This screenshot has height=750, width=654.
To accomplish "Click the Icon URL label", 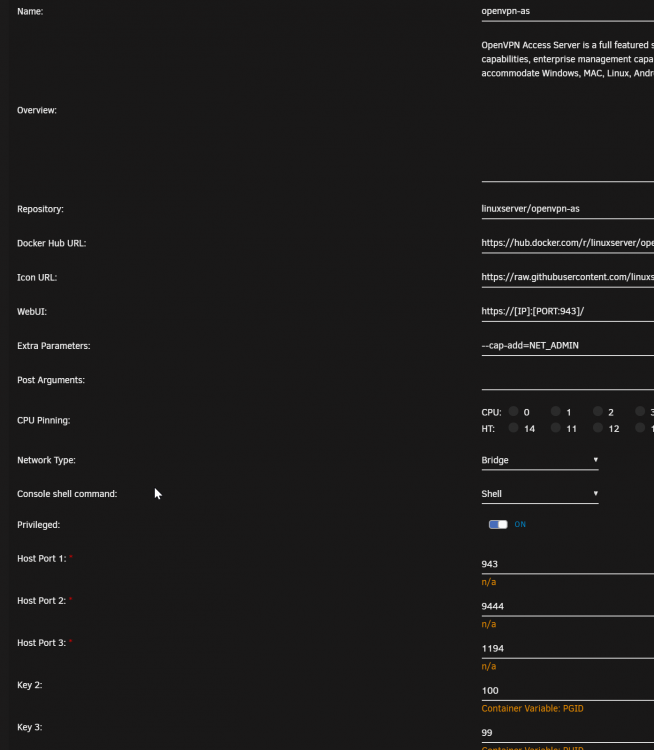I will click(x=37, y=277).
